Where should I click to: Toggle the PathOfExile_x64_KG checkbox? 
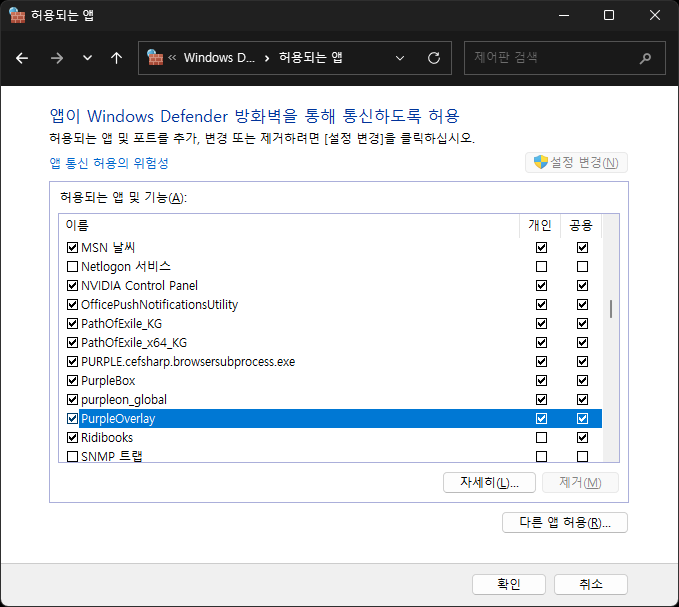[x=72, y=343]
